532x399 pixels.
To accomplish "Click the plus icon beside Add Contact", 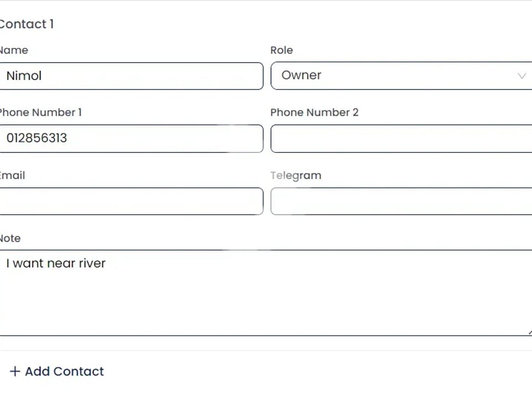I will click(x=15, y=371).
